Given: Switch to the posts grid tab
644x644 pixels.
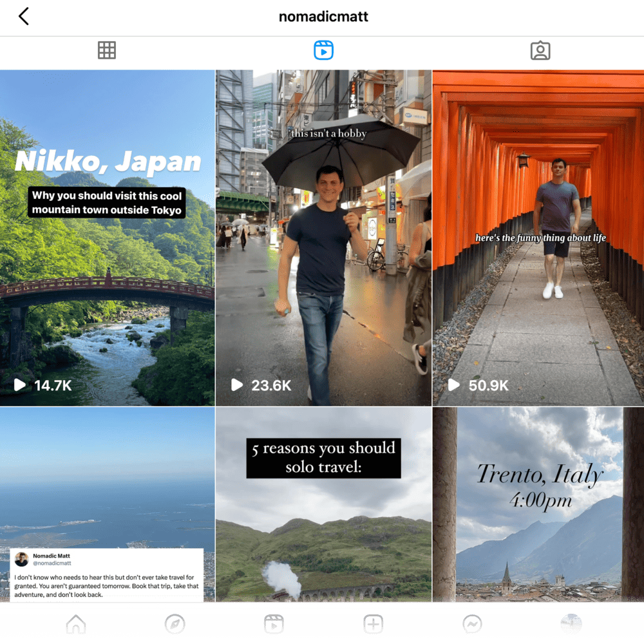Looking at the screenshot, I should (x=107, y=50).
